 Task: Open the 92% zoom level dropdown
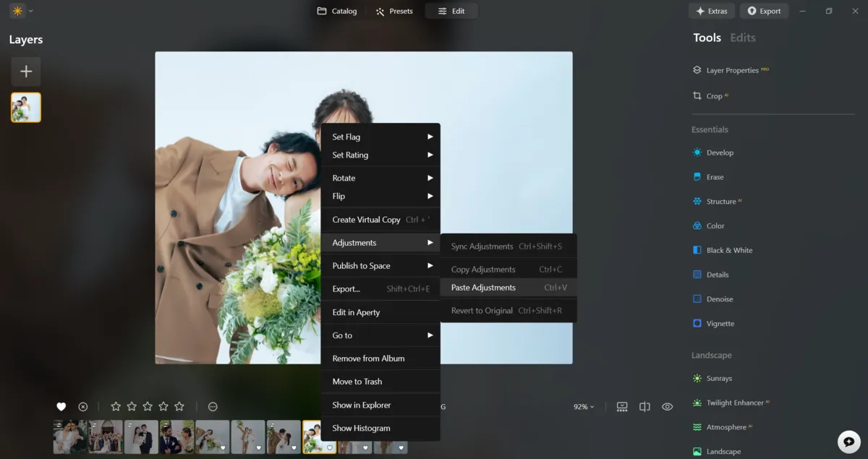583,406
